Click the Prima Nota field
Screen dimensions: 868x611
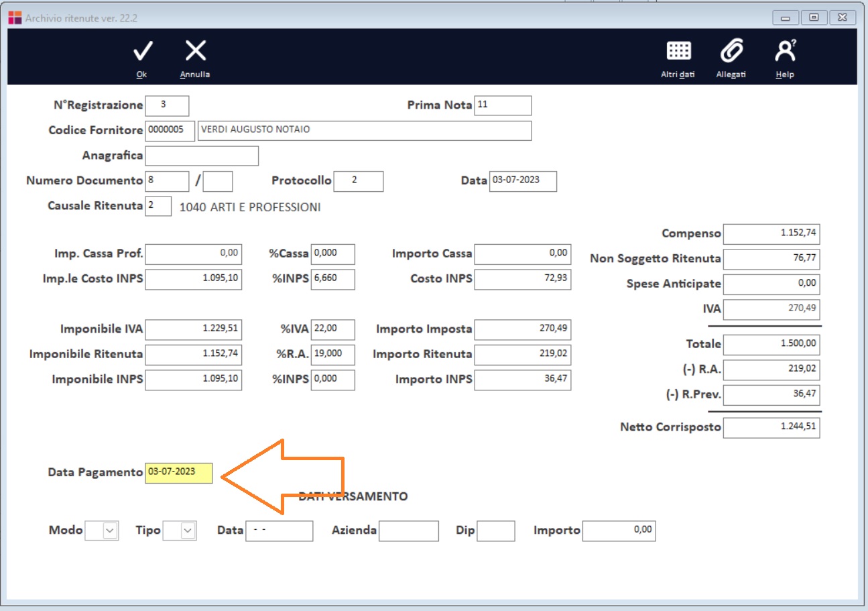pyautogui.click(x=503, y=106)
